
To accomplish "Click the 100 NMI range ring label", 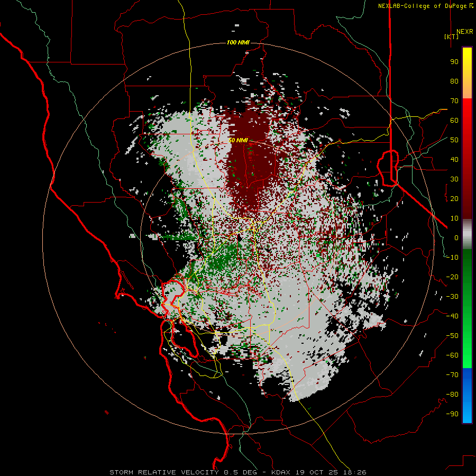I will click(238, 42).
